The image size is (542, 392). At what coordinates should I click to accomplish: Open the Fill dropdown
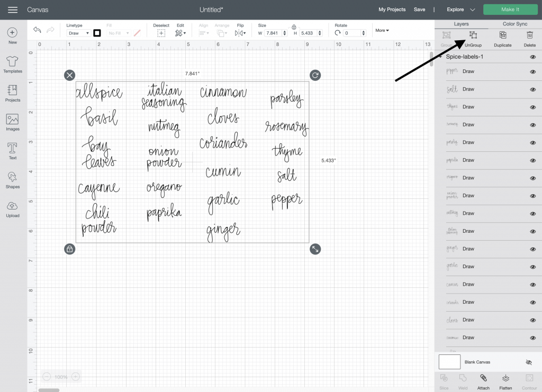coord(119,33)
